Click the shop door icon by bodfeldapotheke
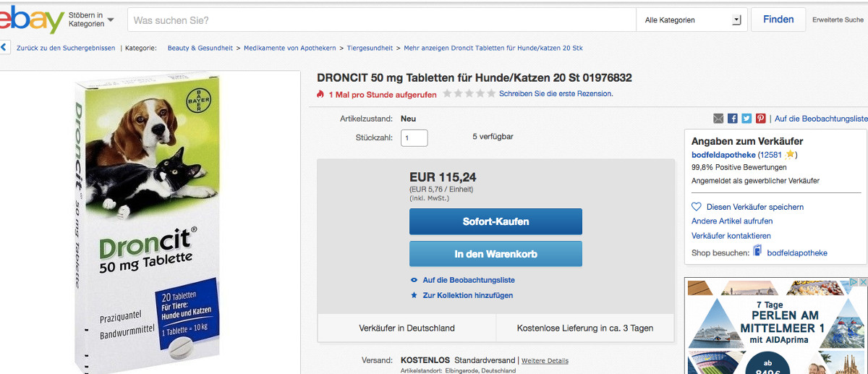Image resolution: width=868 pixels, height=374 pixels. [x=757, y=251]
